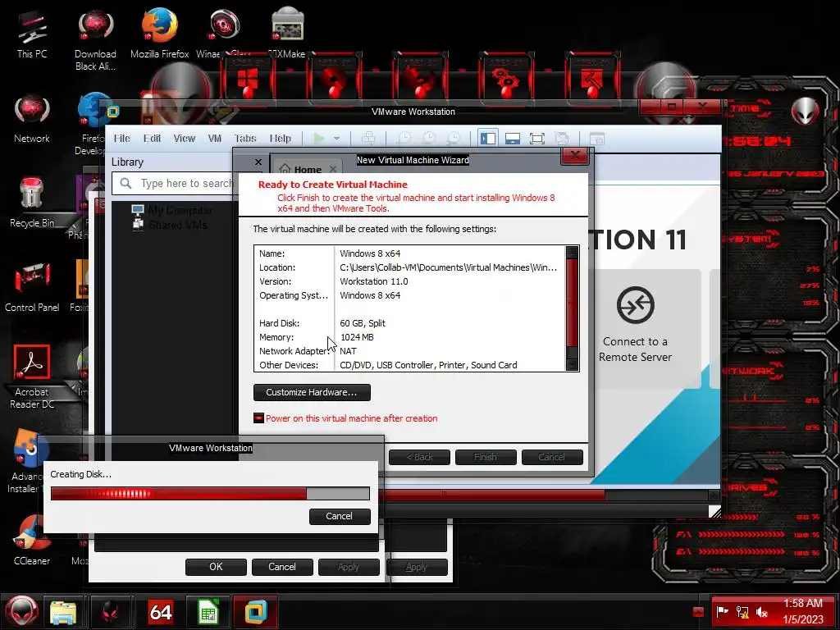This screenshot has height=630, width=840.
Task: Click the settings list scroll-up arrow
Action: click(572, 252)
